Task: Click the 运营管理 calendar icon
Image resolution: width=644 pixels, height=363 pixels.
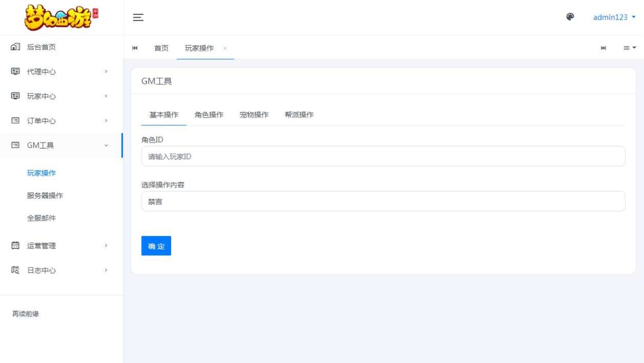Action: click(x=16, y=246)
